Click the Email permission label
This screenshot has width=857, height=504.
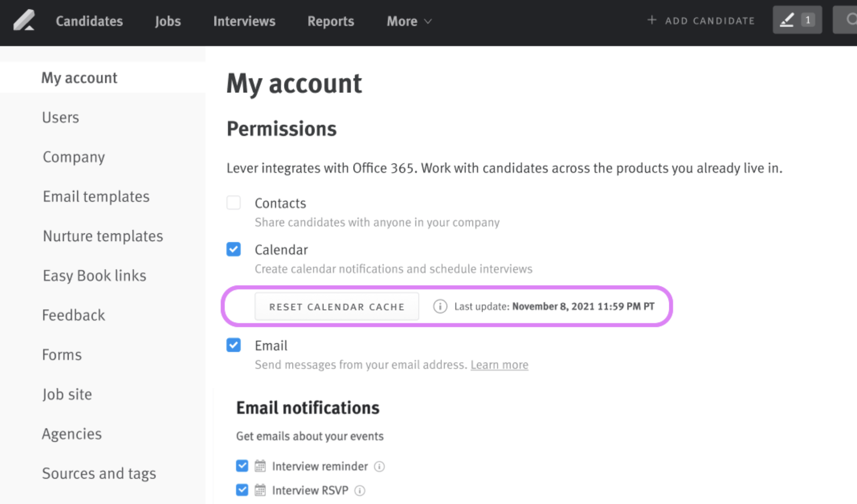[271, 346]
